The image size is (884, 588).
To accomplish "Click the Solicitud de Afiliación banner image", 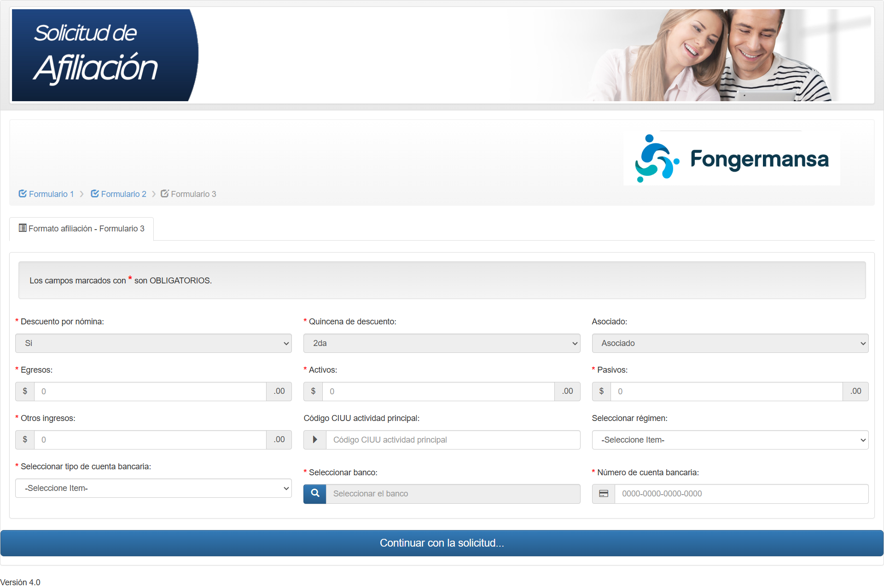I will click(105, 55).
